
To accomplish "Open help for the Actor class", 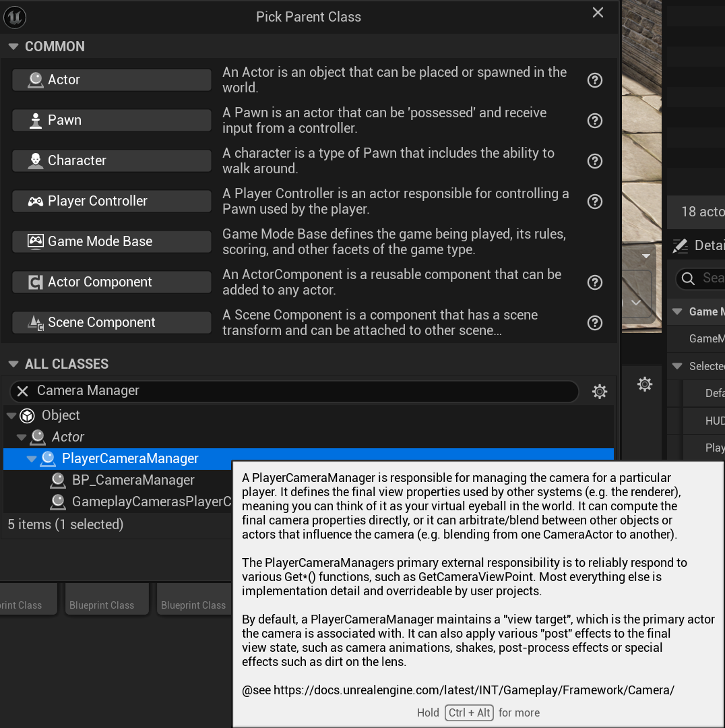I will [594, 80].
